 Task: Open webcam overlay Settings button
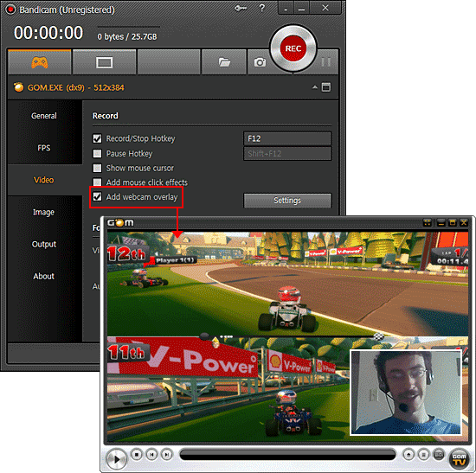coord(287,201)
